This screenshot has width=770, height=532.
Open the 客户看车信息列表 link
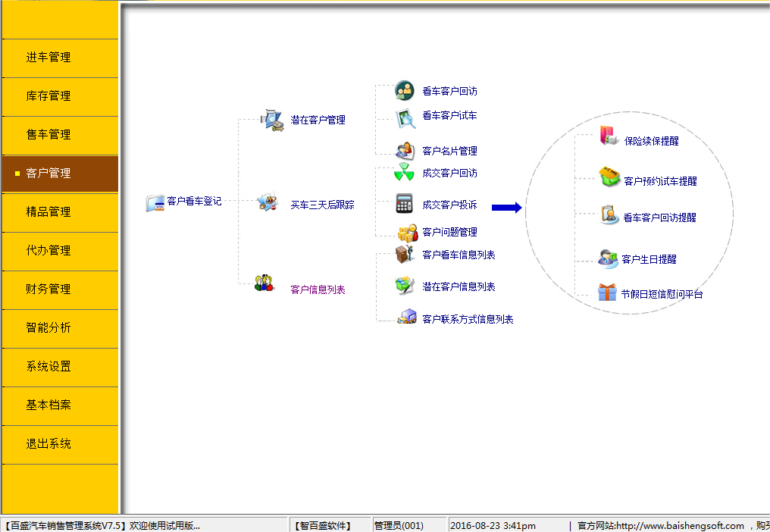click(x=459, y=255)
